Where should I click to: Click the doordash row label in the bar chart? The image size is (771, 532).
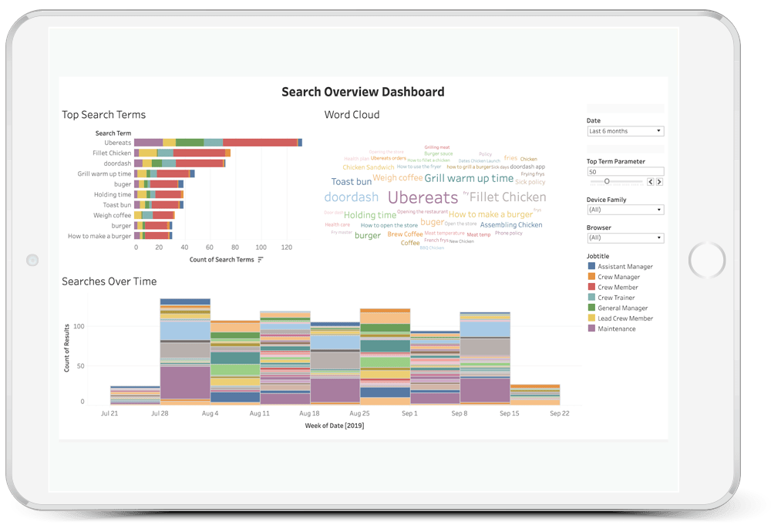[x=117, y=163]
